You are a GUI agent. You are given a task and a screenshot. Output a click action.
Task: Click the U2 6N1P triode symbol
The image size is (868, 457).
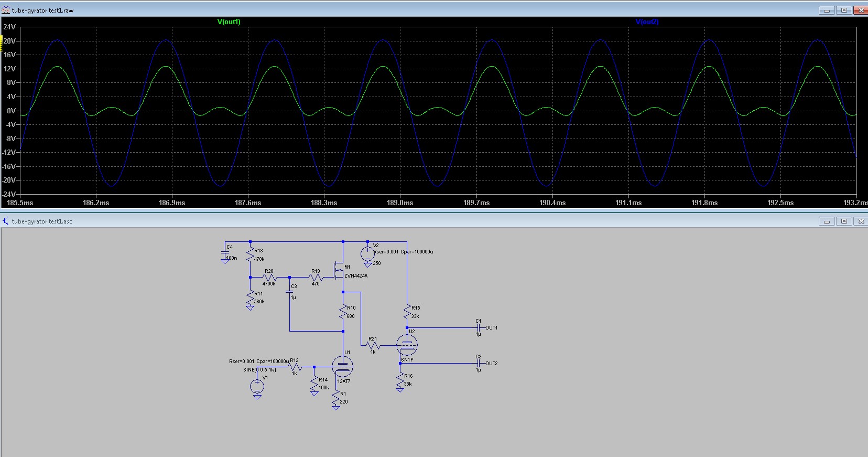click(407, 345)
